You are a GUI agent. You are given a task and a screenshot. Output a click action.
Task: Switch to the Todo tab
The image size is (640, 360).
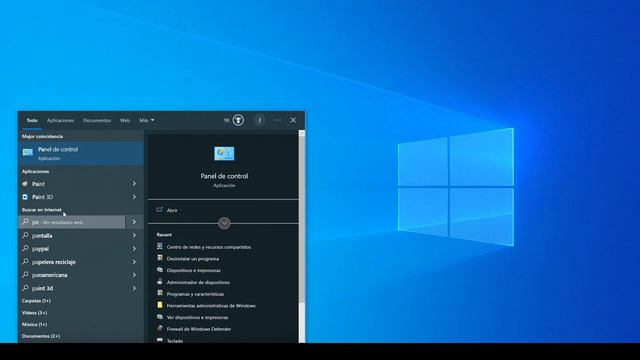(32, 120)
